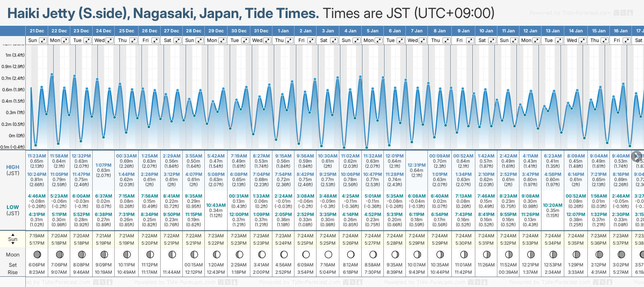The height and width of the screenshot is (287, 644).
Task: Click the moon phase icon for 21 Dec
Action: [x=37, y=254]
